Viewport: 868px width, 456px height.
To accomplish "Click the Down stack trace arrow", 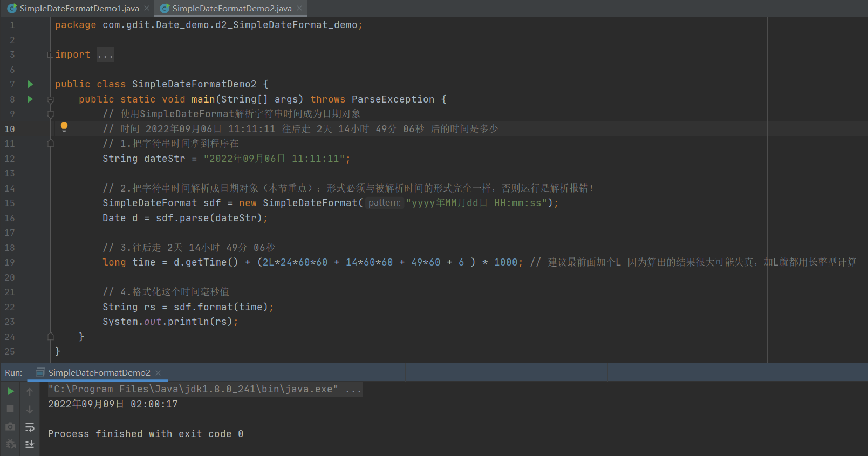I will [30, 409].
